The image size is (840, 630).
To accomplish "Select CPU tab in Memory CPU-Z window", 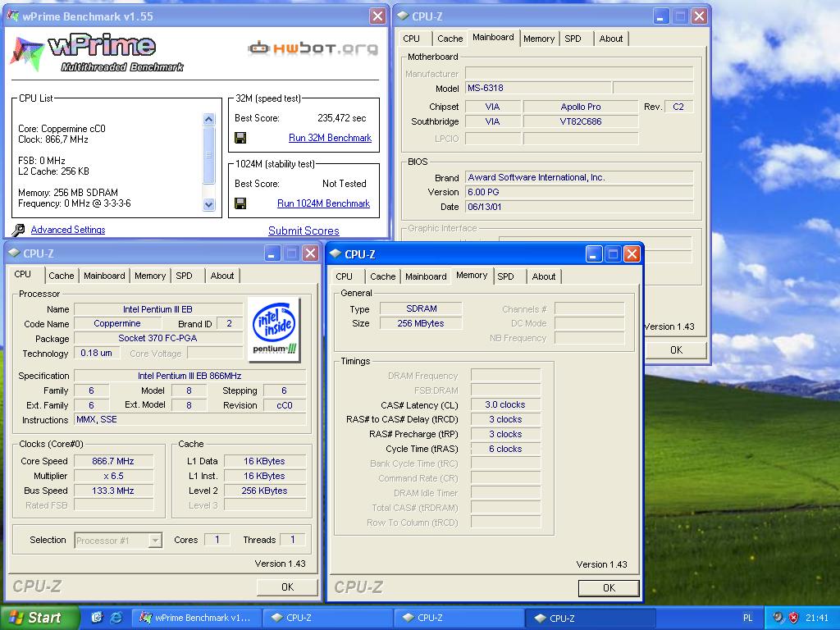I will pos(344,276).
